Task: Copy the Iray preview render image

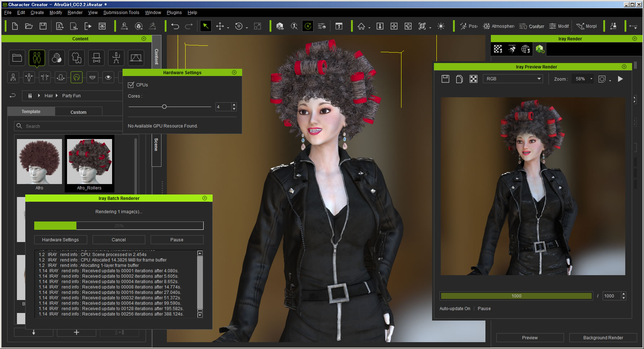Action: [x=459, y=79]
